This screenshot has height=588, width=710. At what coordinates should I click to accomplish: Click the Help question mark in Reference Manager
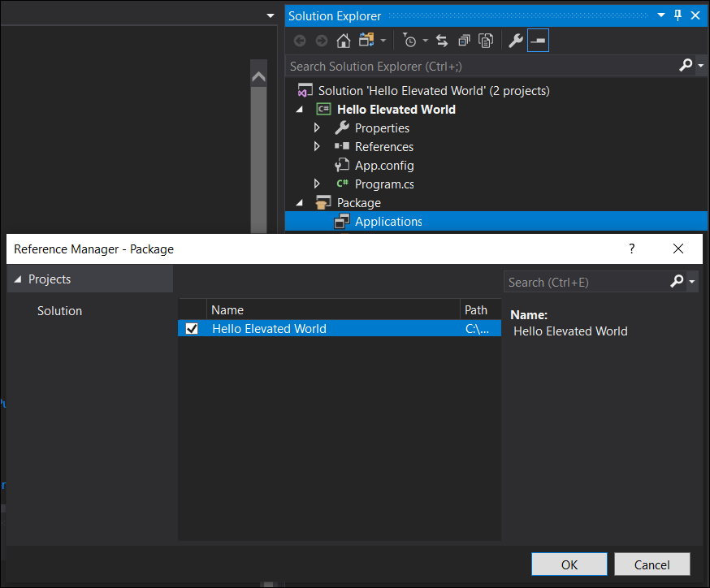(x=632, y=249)
